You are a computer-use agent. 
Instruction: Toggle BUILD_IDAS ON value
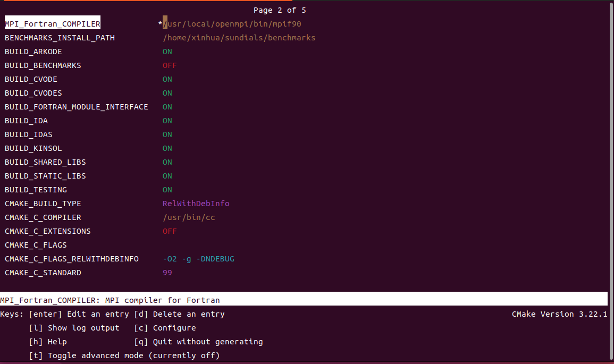(167, 134)
